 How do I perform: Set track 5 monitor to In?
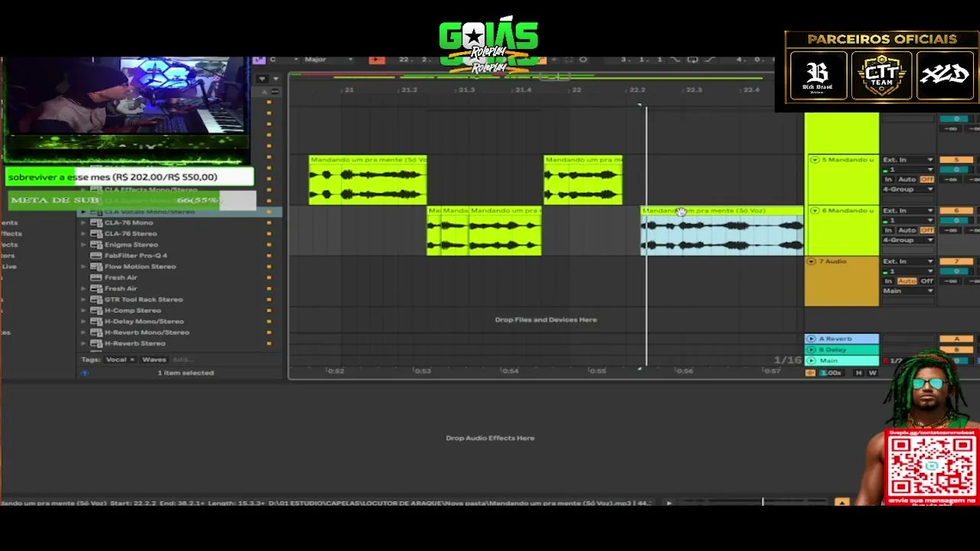click(888, 179)
